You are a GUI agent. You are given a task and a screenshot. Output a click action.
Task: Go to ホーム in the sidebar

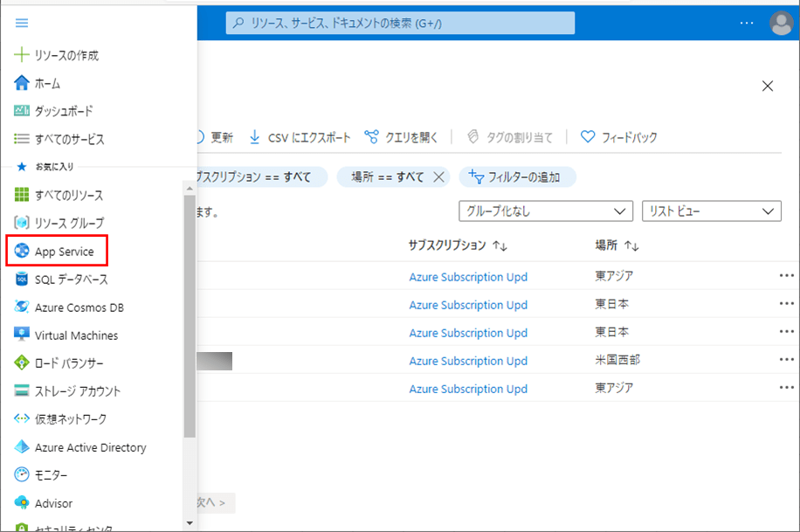47,83
